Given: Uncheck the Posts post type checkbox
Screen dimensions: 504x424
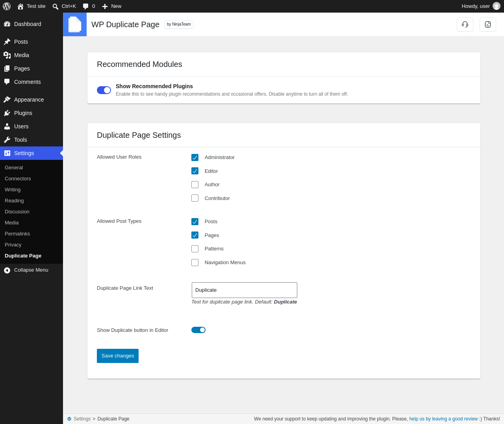Looking at the screenshot, I should pyautogui.click(x=195, y=222).
